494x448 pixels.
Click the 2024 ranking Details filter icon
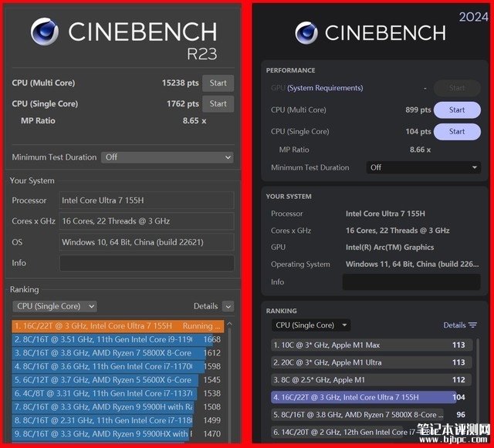(472, 325)
